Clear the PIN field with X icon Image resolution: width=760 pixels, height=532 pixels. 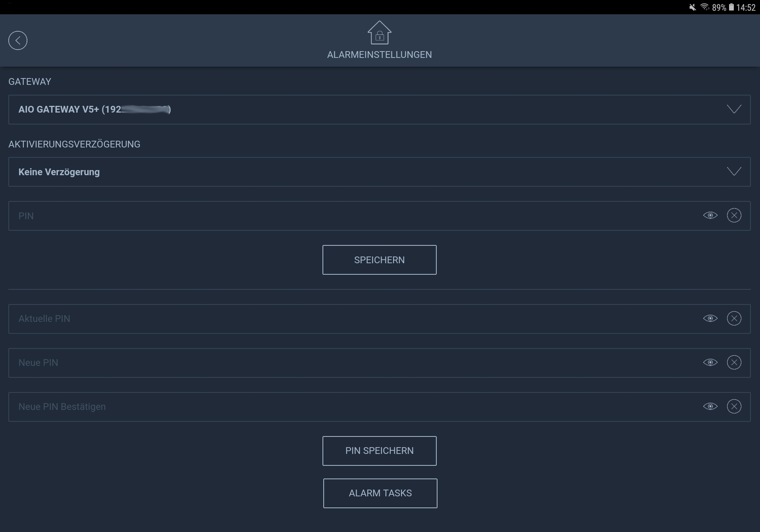click(734, 216)
